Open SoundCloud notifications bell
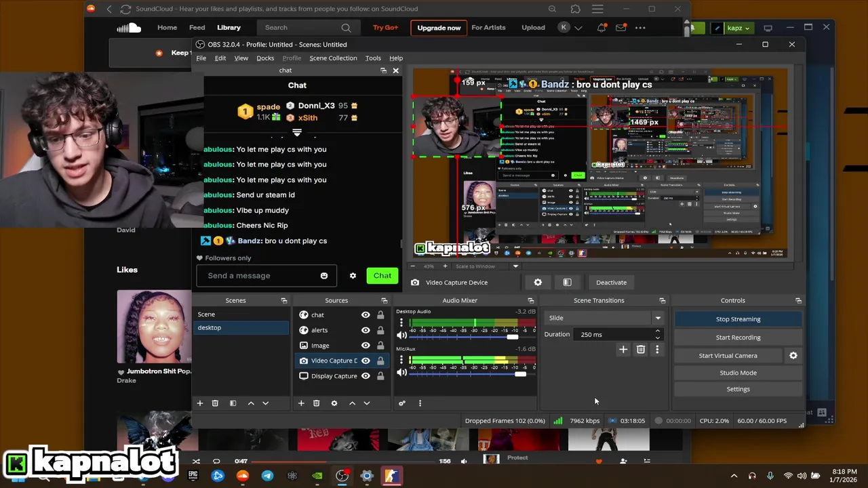 601,28
